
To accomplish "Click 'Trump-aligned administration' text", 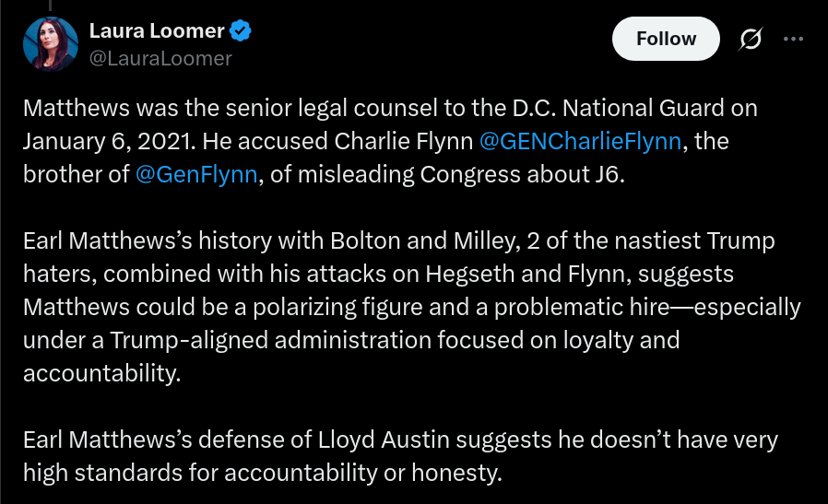I will (271, 340).
